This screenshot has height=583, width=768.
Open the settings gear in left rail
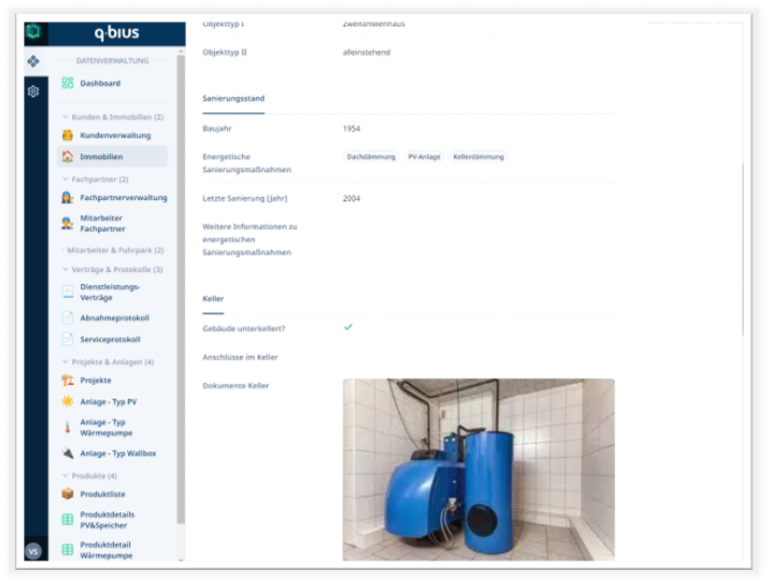tap(33, 91)
